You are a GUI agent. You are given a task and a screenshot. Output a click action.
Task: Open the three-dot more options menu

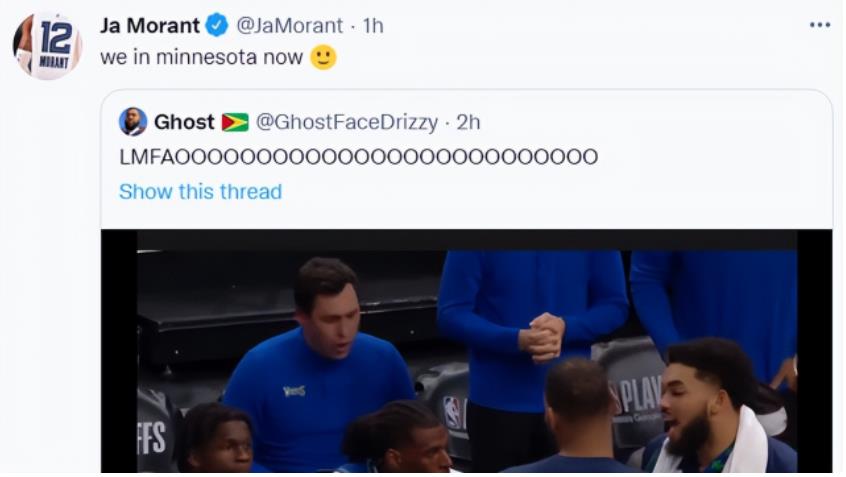820,25
